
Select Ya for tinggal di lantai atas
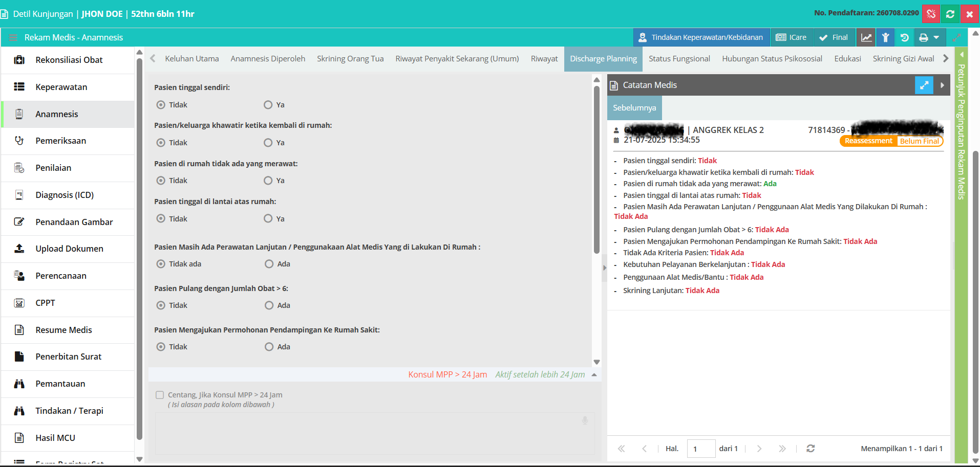[268, 219]
